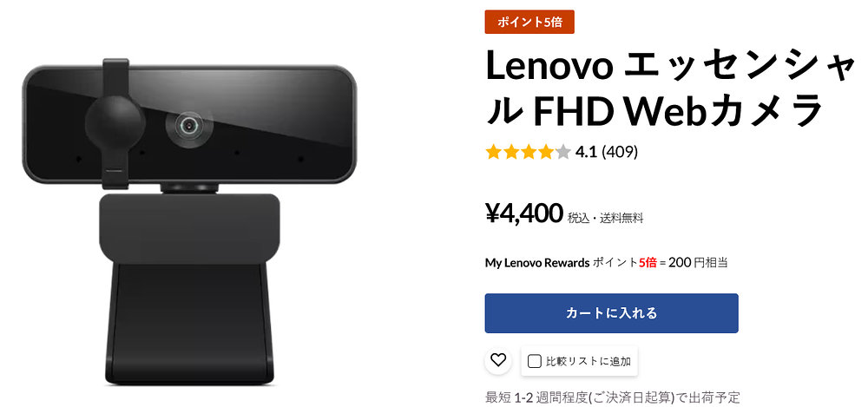
Task: Click the grey fifth rating star
Action: tap(562, 152)
